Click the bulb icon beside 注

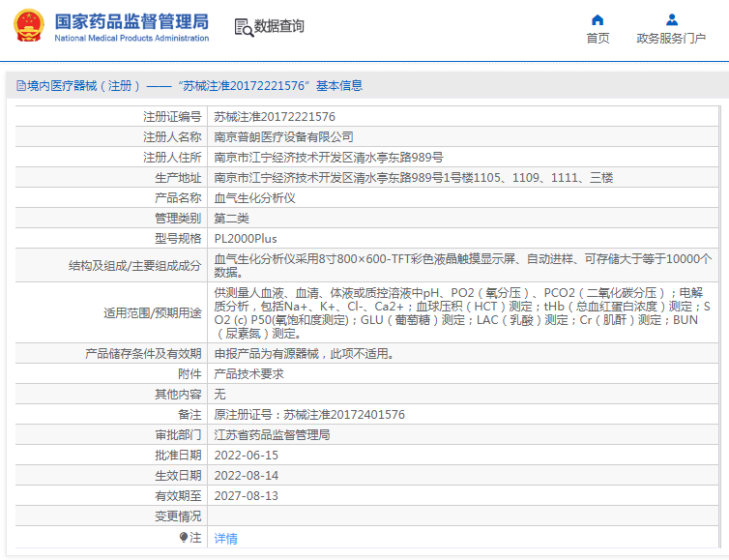coord(184,537)
